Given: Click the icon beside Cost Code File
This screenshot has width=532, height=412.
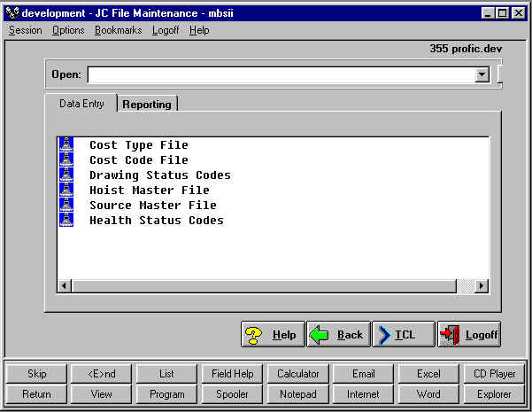Looking at the screenshot, I should coord(66,159).
